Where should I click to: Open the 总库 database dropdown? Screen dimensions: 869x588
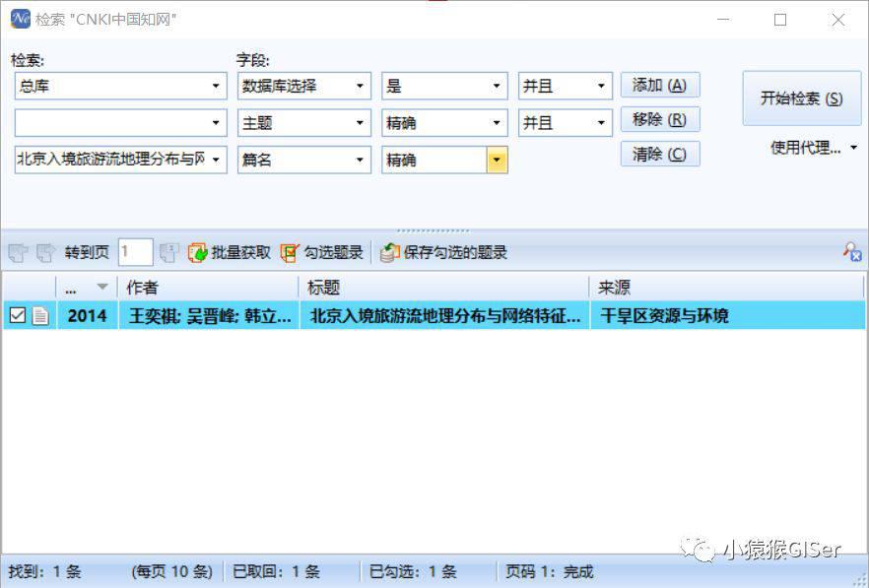pos(216,87)
